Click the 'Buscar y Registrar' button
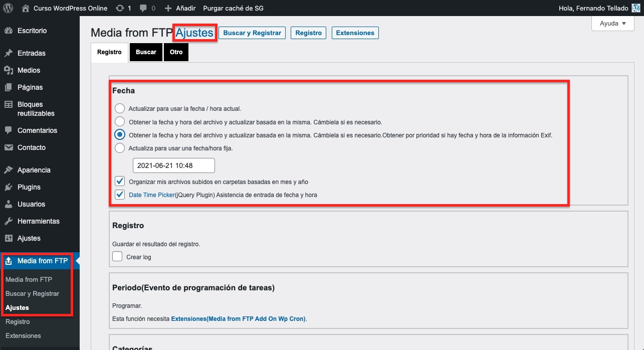The image size is (644, 350). [x=252, y=33]
